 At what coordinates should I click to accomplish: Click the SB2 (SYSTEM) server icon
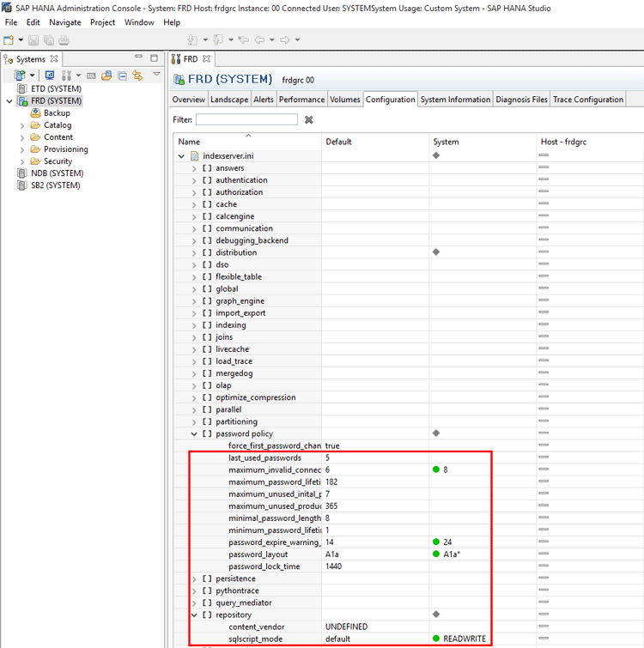click(22, 185)
